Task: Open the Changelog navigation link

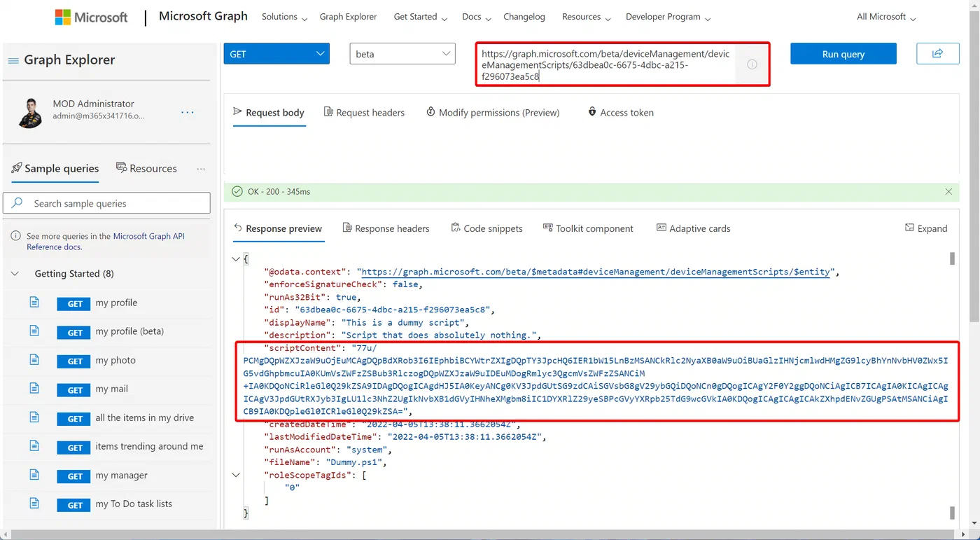Action: coord(524,17)
